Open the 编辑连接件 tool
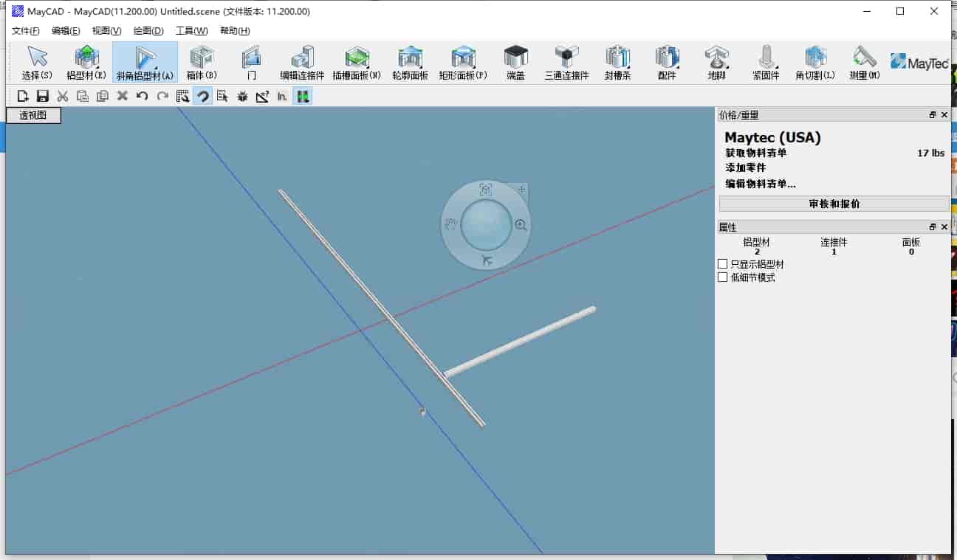Viewport: 957px width, 560px height. pos(302,62)
